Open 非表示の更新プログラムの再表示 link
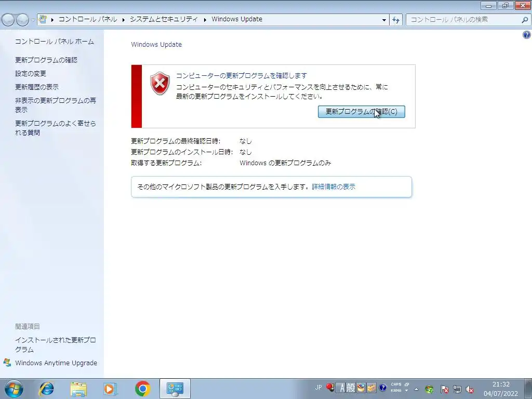This screenshot has height=399, width=532. (55, 105)
